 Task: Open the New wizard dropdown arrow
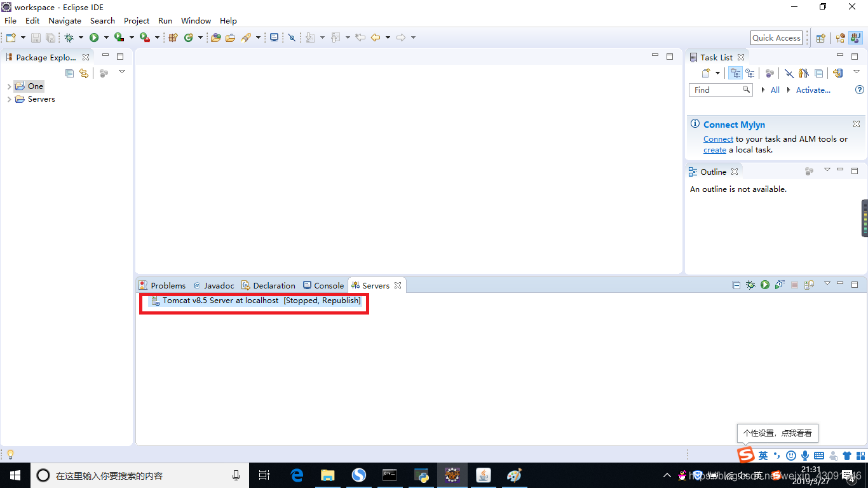click(23, 37)
